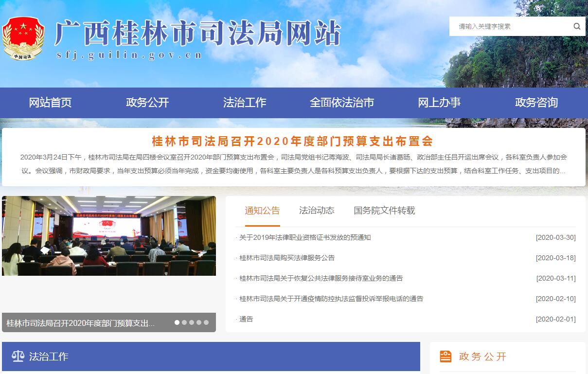
Task: Click the China Justice emblem logo
Action: [x=23, y=39]
